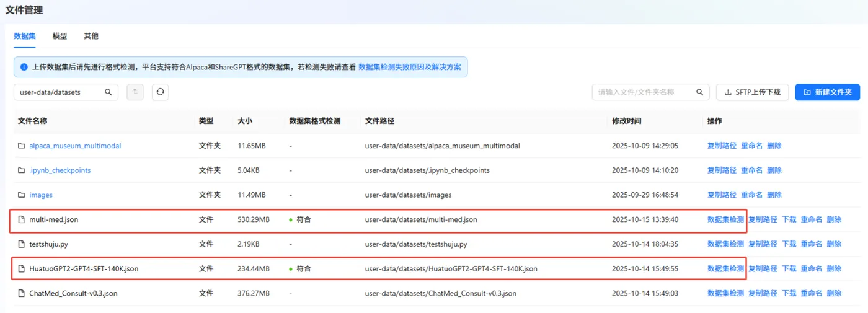Open the alpaca_museum_multimodal folder
Screen dimensions: 868x313
coord(75,146)
